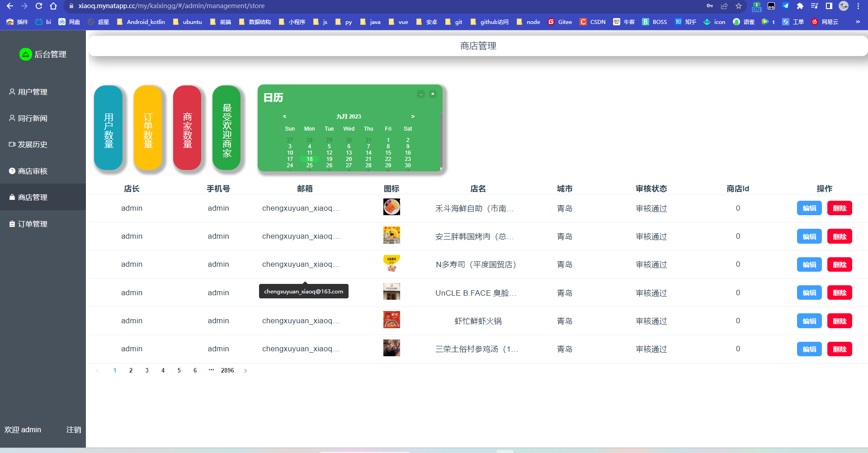Viewport: 868px width, 453px height.
Task: Click 删除 for 三荣土俗村参鸡汤 row
Action: tap(840, 349)
